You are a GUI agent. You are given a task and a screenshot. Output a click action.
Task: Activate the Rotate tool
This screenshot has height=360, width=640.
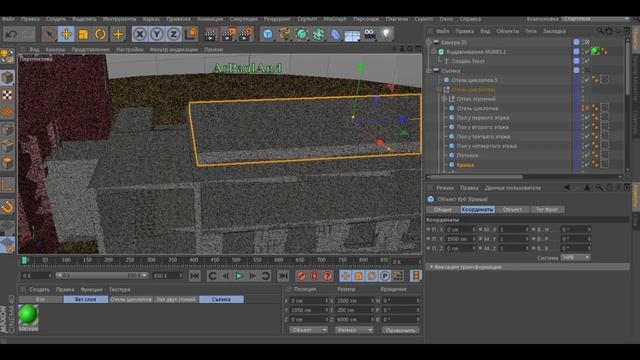pyautogui.click(x=100, y=34)
